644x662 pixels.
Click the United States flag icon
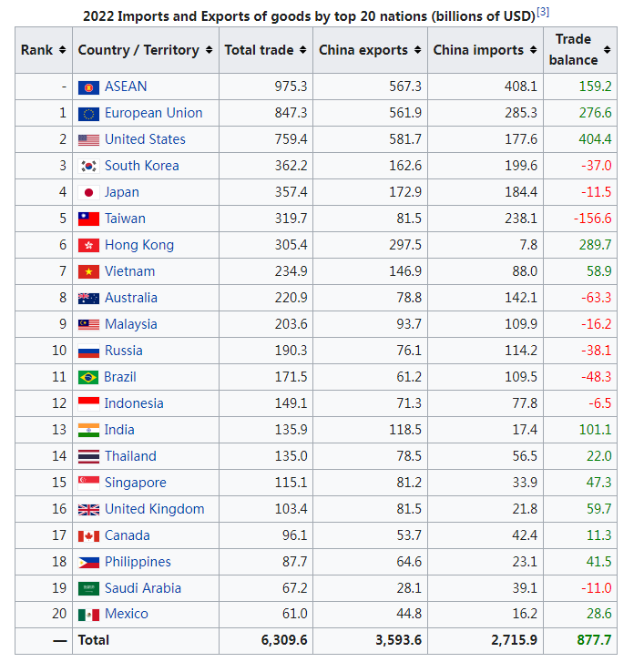(88, 140)
